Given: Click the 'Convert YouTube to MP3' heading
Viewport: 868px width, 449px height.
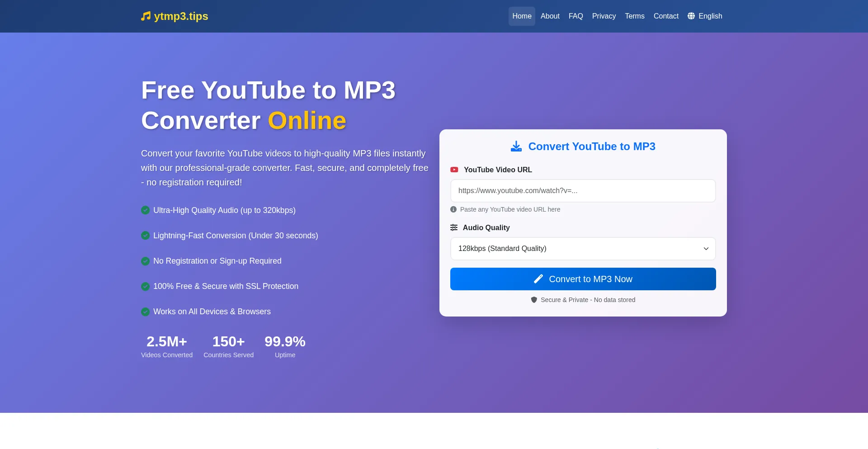Looking at the screenshot, I should [x=592, y=147].
